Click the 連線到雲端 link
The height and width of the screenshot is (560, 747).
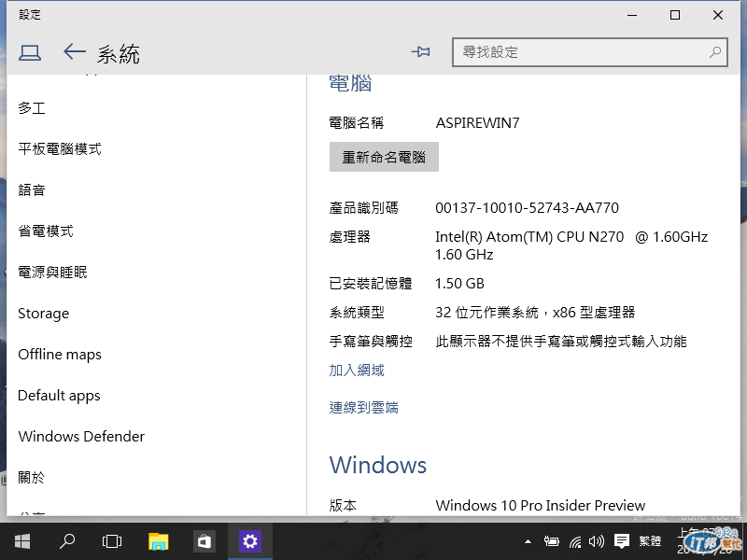pyautogui.click(x=363, y=408)
